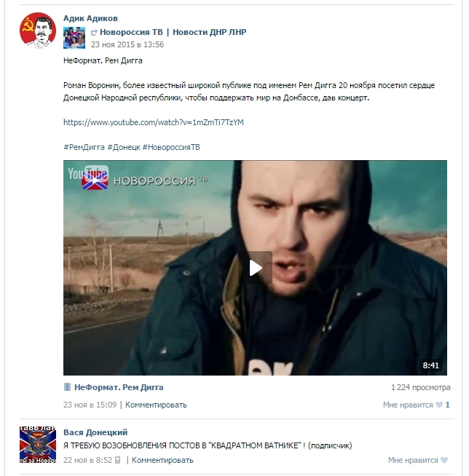Open Вася Донецкий flag avatar
The width and height of the screenshot is (469, 476).
(x=38, y=445)
